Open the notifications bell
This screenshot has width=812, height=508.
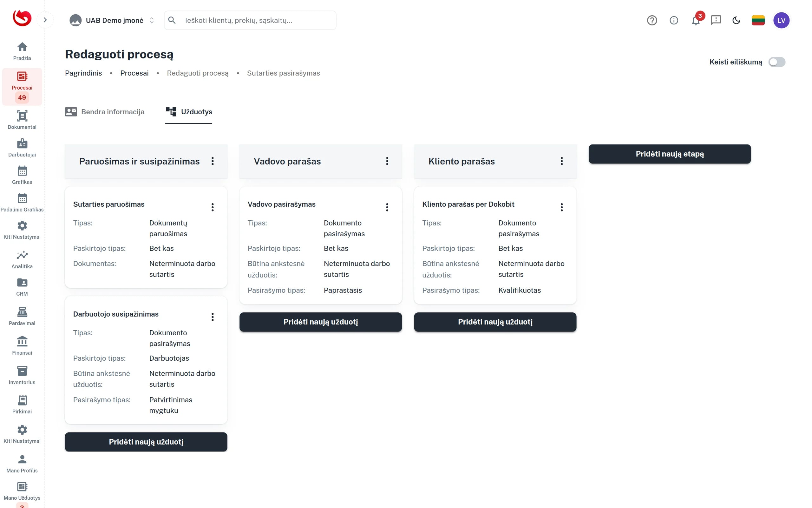[696, 21]
